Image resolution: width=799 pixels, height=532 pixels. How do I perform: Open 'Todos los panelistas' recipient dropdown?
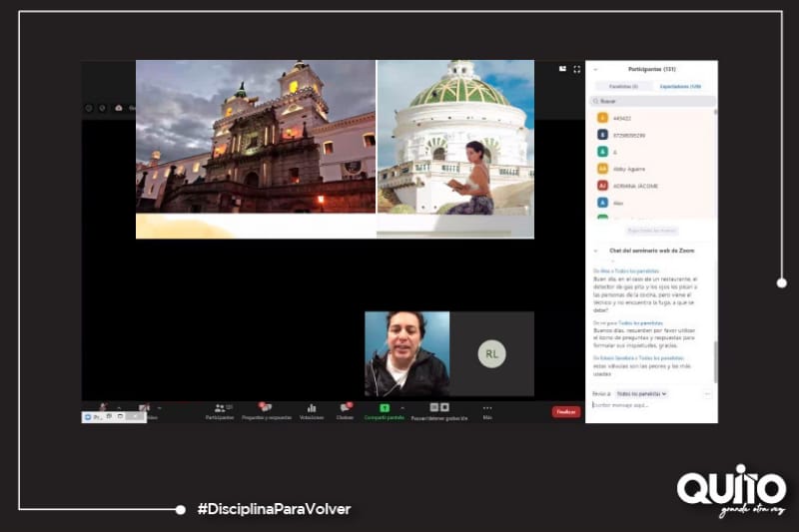[x=641, y=394]
